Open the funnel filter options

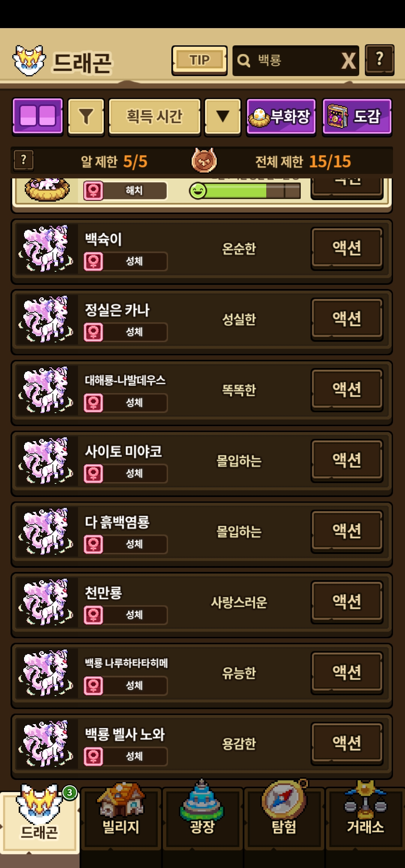(x=86, y=116)
